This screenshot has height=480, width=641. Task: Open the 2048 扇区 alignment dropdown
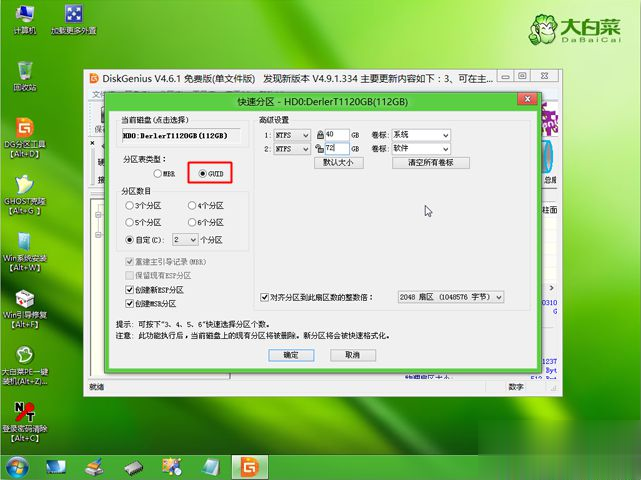pyautogui.click(x=498, y=297)
